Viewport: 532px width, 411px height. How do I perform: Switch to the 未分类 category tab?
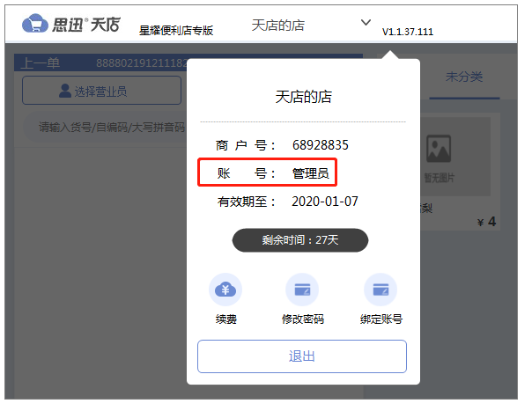click(x=464, y=77)
